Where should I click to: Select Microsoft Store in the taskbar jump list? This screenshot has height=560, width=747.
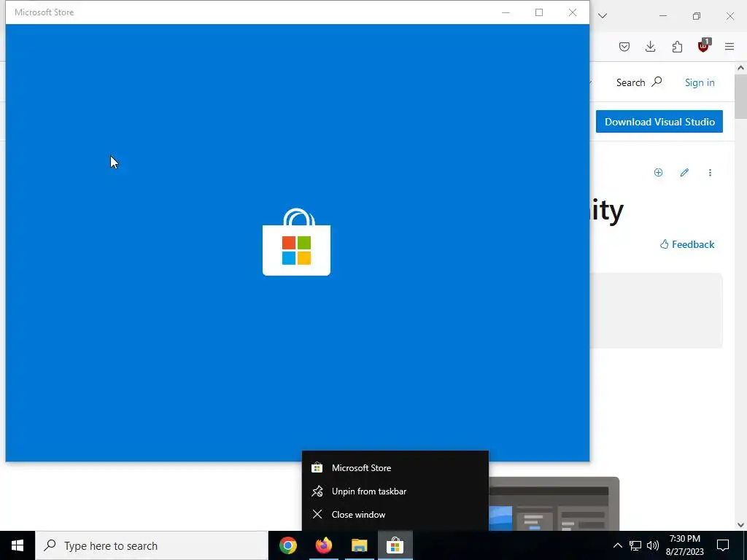[395, 467]
